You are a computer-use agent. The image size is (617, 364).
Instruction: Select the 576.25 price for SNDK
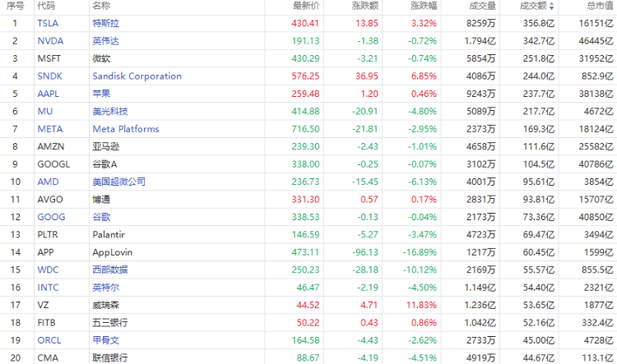pyautogui.click(x=305, y=76)
